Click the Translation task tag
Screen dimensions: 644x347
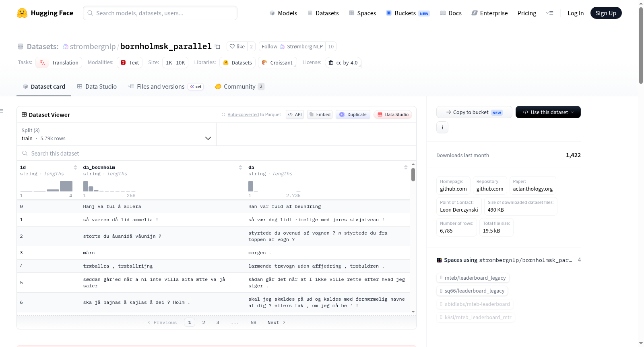59,62
